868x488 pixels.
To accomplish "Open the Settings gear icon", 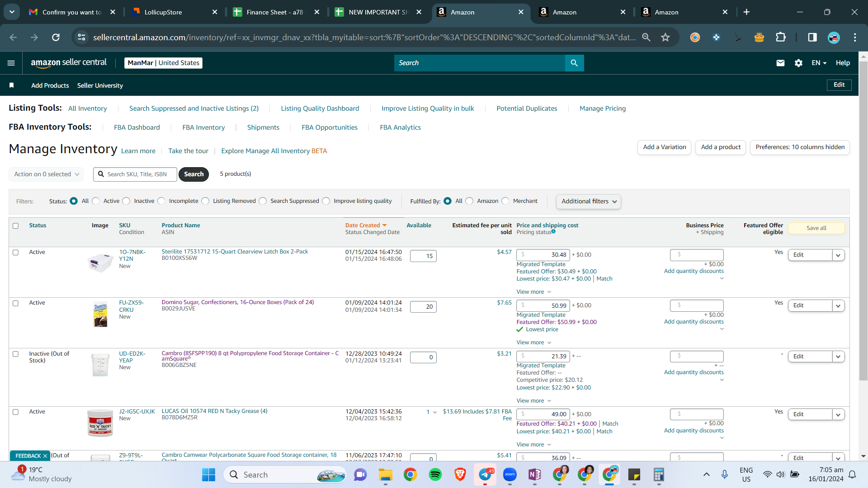I will [x=798, y=63].
